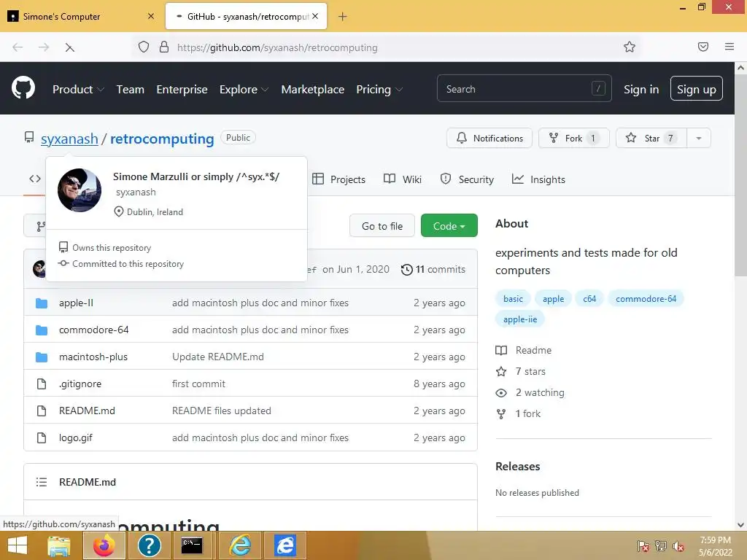Open a new browser tab

tap(343, 17)
